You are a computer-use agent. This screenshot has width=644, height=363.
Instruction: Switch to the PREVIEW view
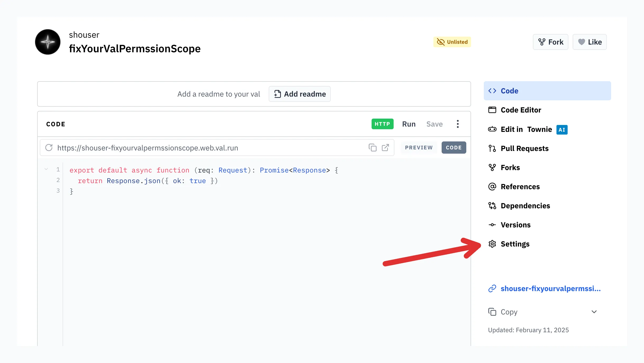tap(419, 148)
